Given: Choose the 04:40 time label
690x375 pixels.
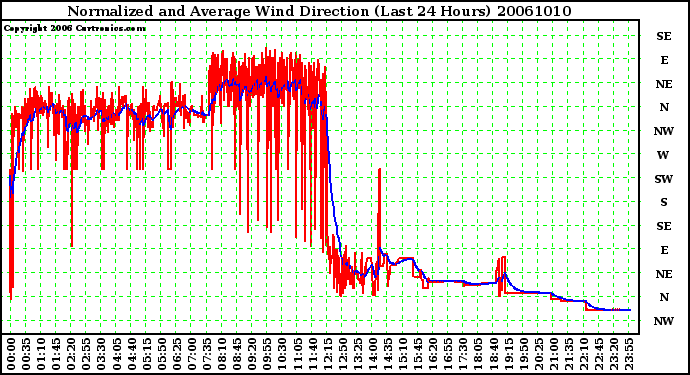Looking at the screenshot, I should point(132,354).
